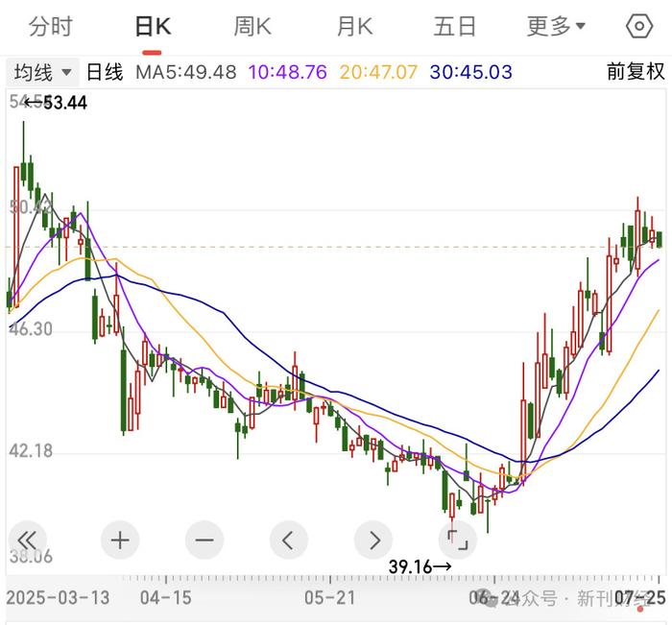Jump to earliest data with double-left arrow
672x625 pixels.
coord(27,541)
